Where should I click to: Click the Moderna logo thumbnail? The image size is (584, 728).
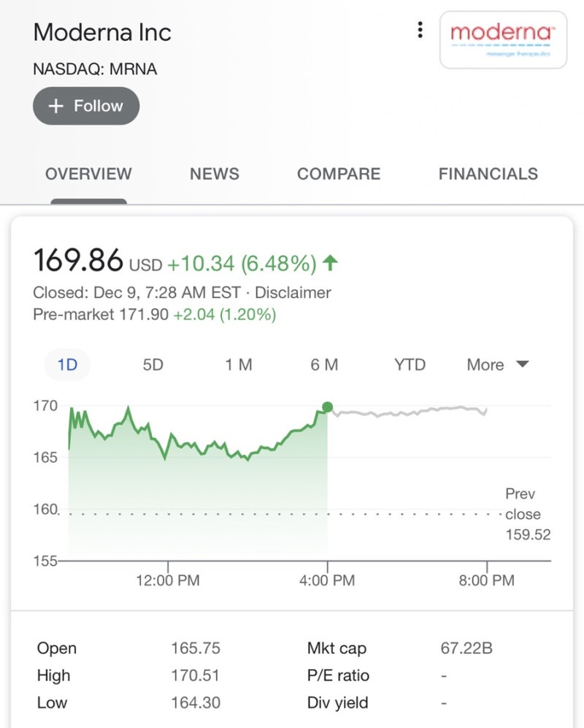(x=503, y=40)
